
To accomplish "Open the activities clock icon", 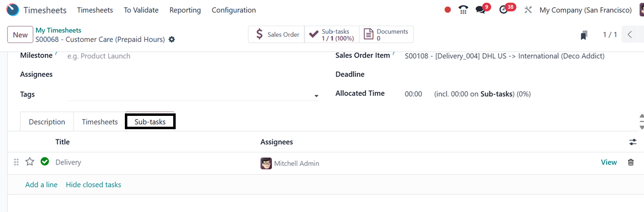I will (x=503, y=10).
